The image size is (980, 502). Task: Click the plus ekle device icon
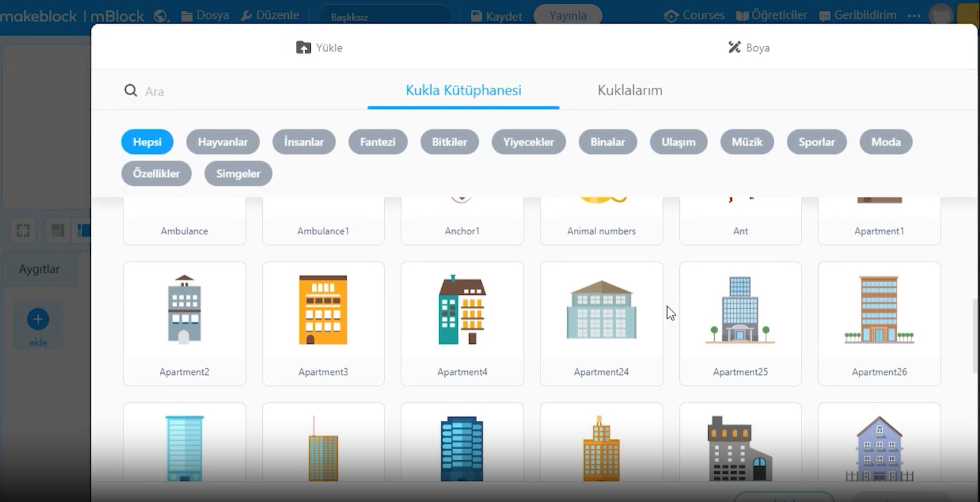pyautogui.click(x=38, y=319)
